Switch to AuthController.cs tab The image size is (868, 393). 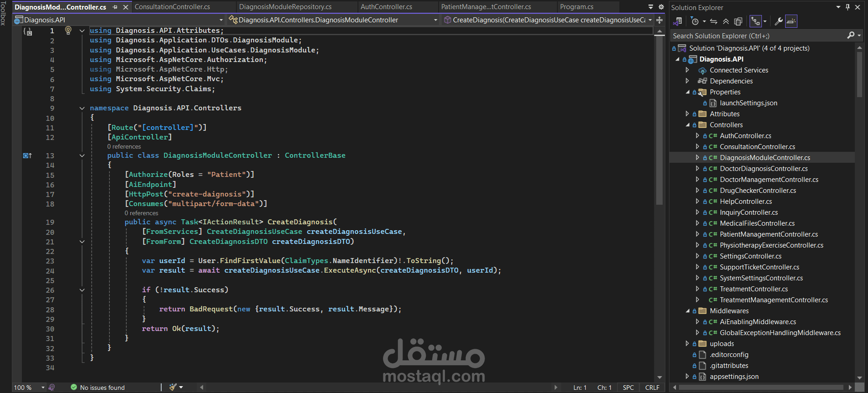pos(386,7)
